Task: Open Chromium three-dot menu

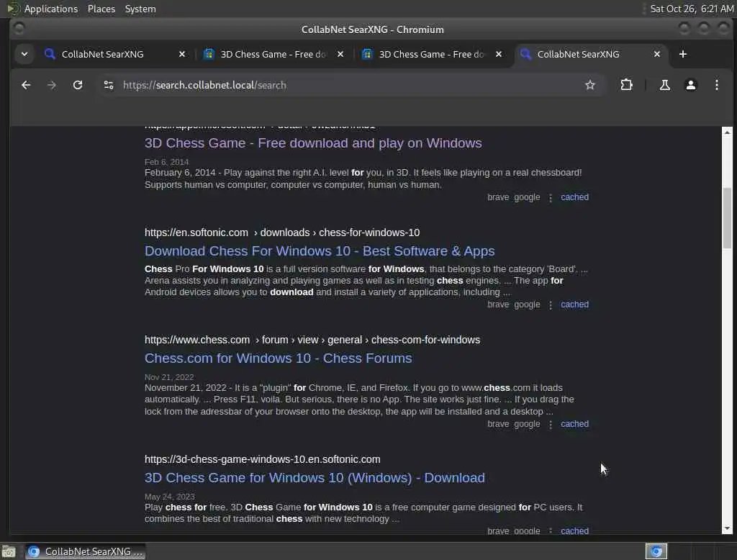Action: (x=716, y=85)
